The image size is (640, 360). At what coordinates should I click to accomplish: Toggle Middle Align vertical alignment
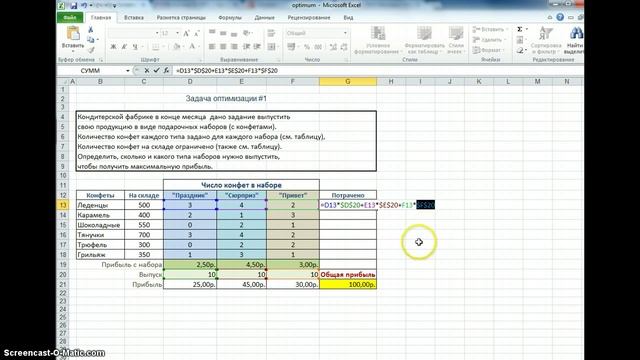[223, 33]
